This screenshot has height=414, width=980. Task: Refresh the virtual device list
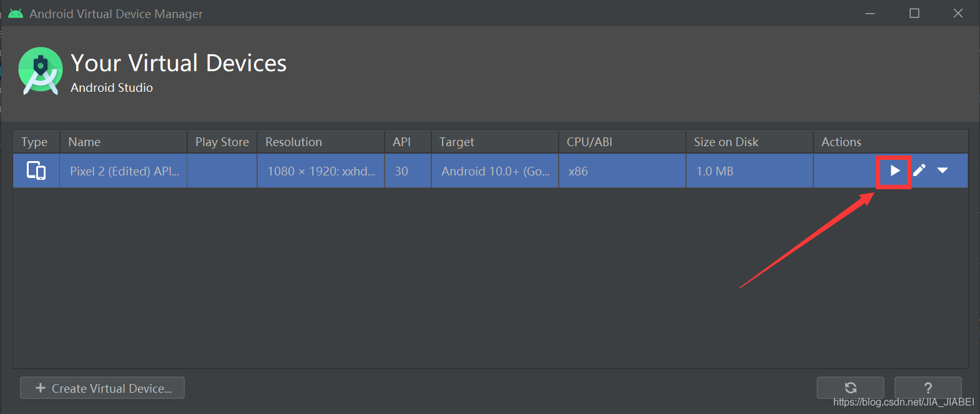coord(850,388)
